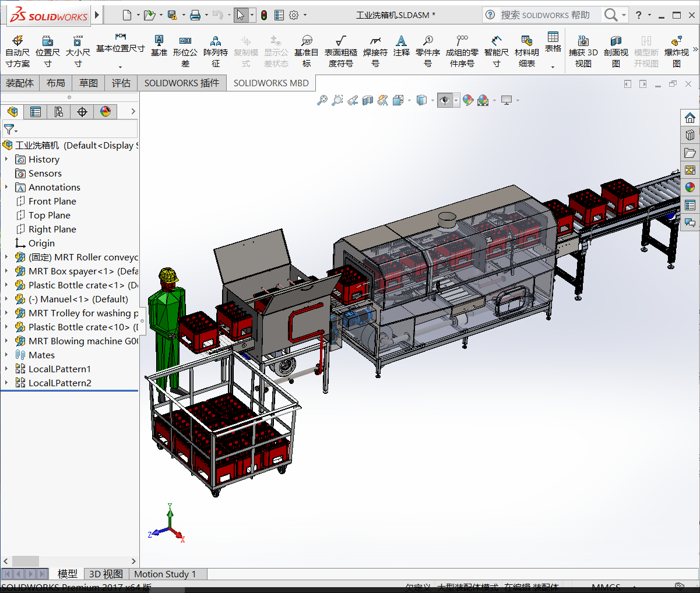Select the Geometric Tolerance (形位公差) tool

[x=185, y=51]
